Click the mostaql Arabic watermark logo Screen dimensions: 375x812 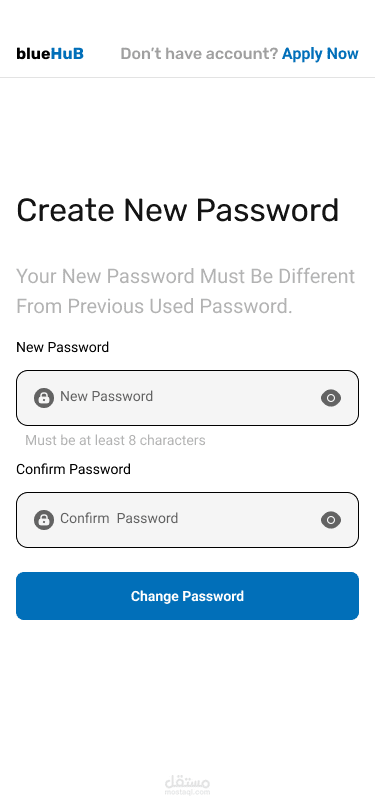tap(188, 781)
